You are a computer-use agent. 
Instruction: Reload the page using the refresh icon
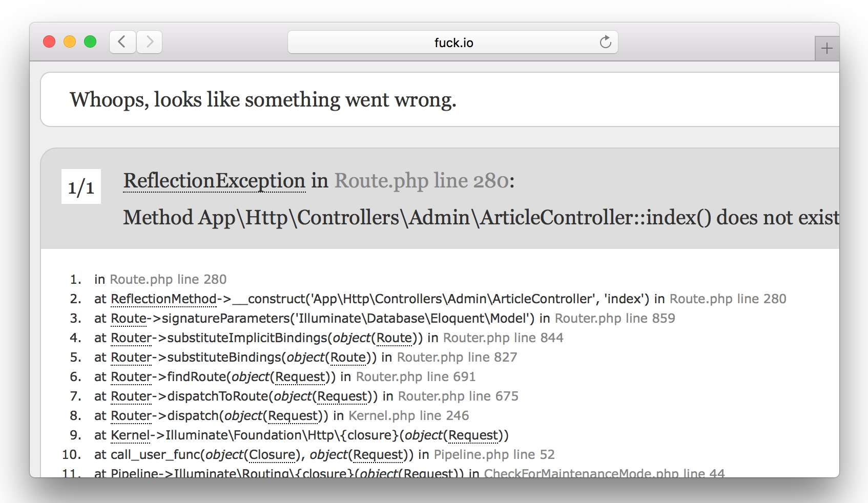pyautogui.click(x=605, y=42)
